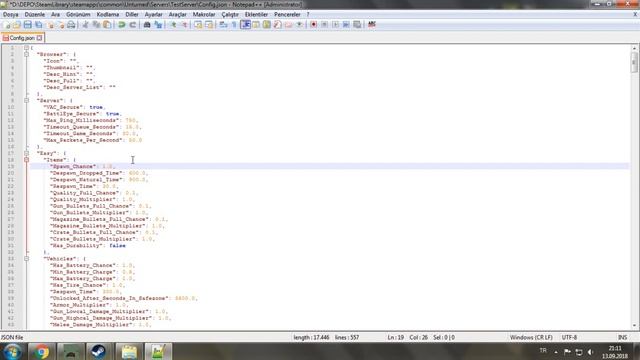Toggle synchronized vertical scrolling
Viewport: 640px width, 360px height.
tap(198, 25)
